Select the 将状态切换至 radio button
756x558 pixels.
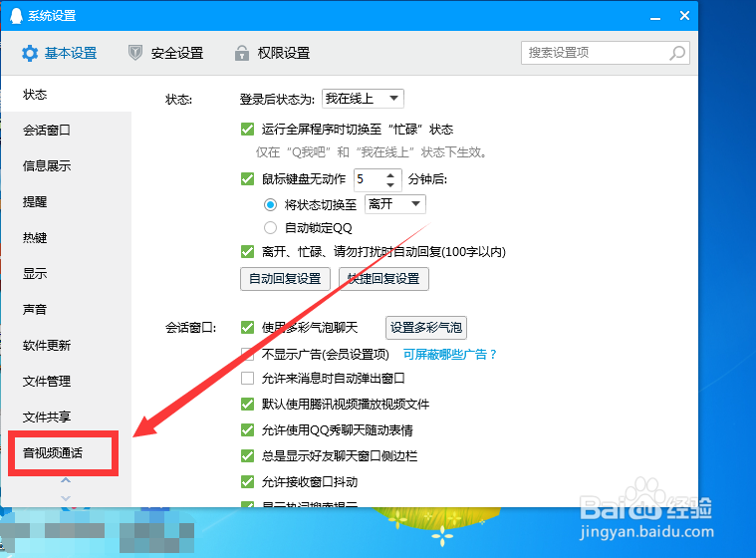tap(271, 205)
